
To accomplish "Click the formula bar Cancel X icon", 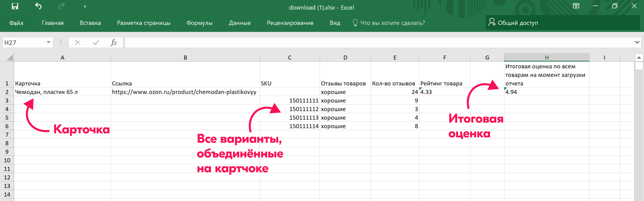I will pyautogui.click(x=77, y=43).
